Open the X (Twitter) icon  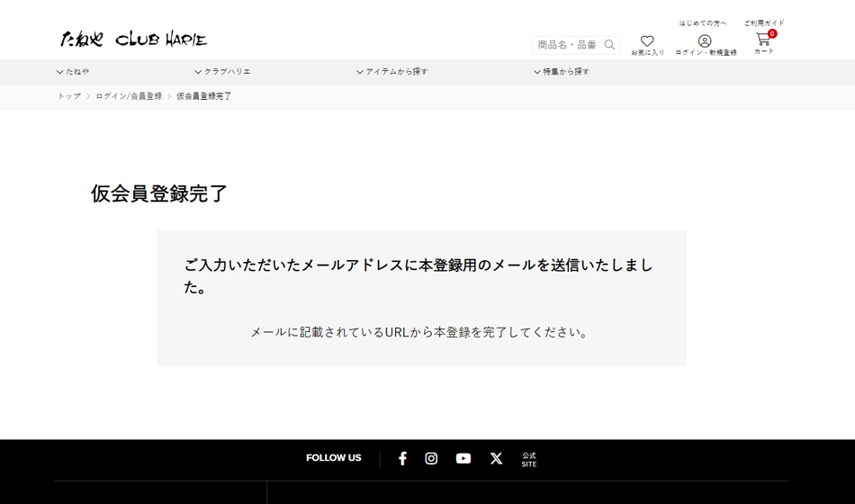pos(496,459)
